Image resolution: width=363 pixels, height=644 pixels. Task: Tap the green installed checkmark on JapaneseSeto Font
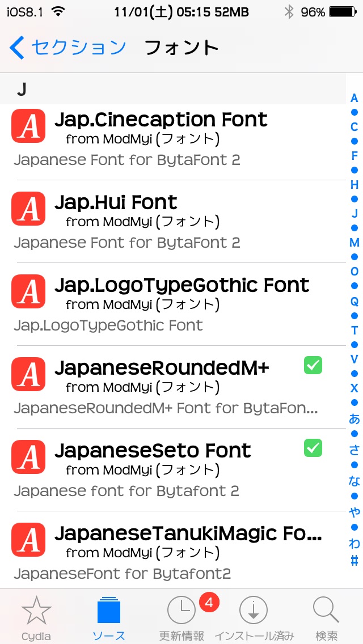pos(313,448)
